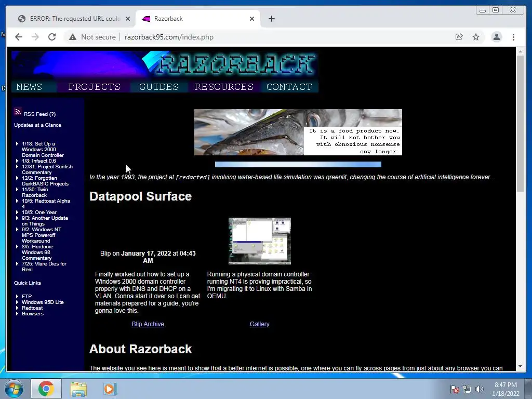Open the Windows Start button
Screen dimensions: 532x399
[x=14, y=389]
